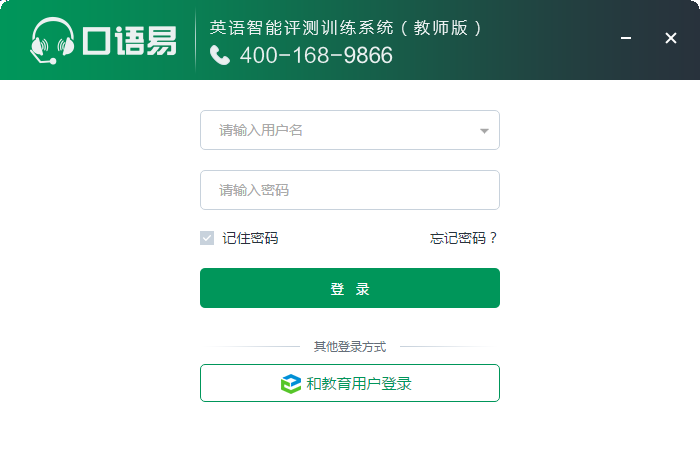Click the phone handset icon
Viewport: 700px width, 450px height.
[220, 56]
